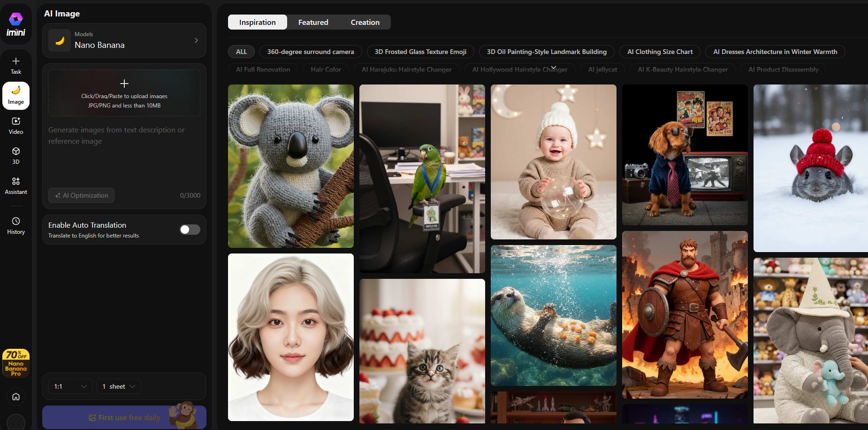
Task: Click the imini logo icon
Action: coord(16,20)
